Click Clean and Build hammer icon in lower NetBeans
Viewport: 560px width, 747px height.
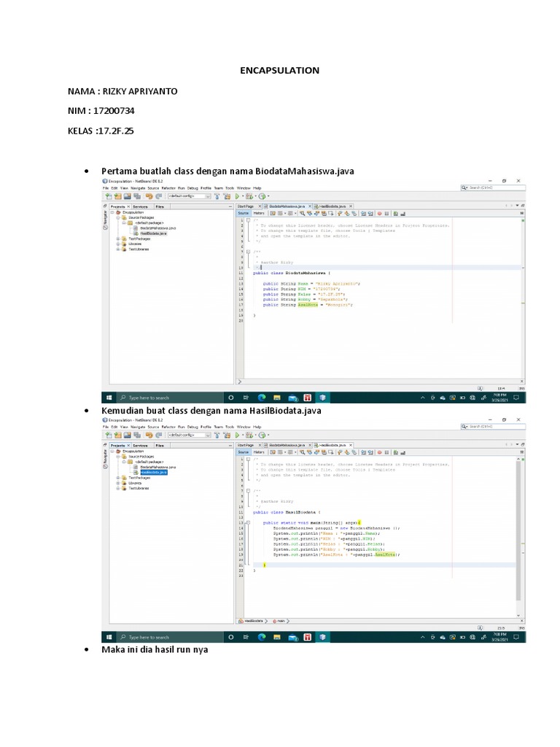[226, 434]
